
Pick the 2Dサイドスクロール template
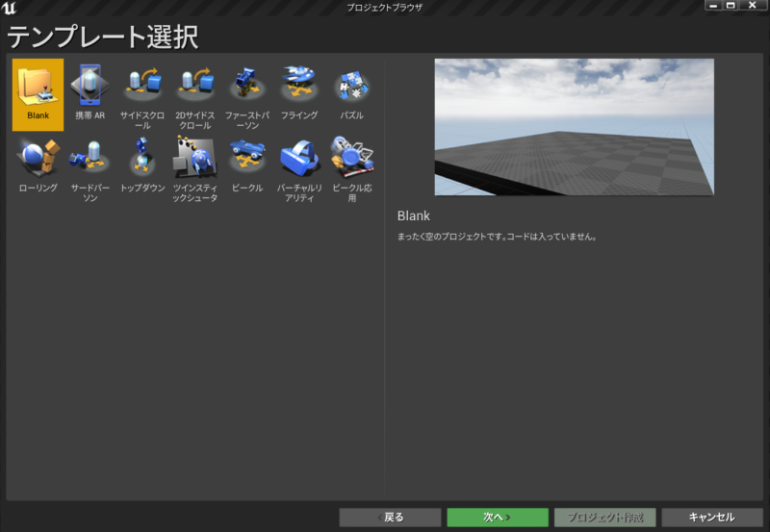[195, 94]
